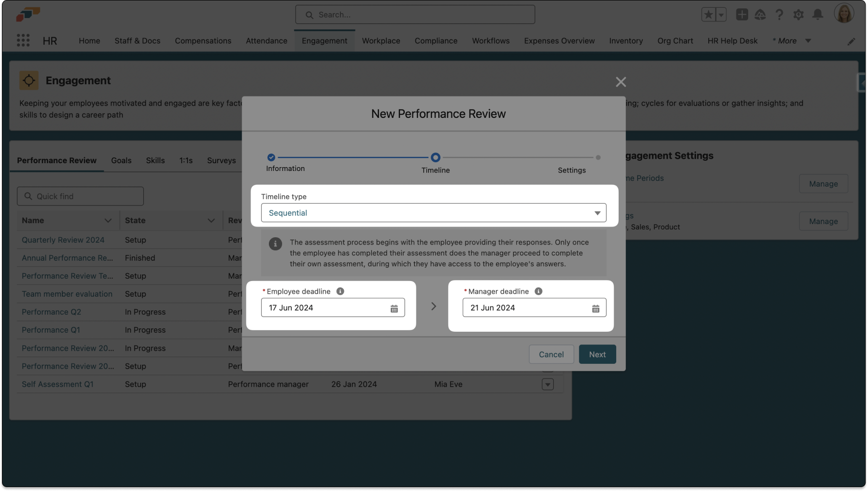Cancel the New Performance Review dialog
The height and width of the screenshot is (491, 868).
pos(551,355)
